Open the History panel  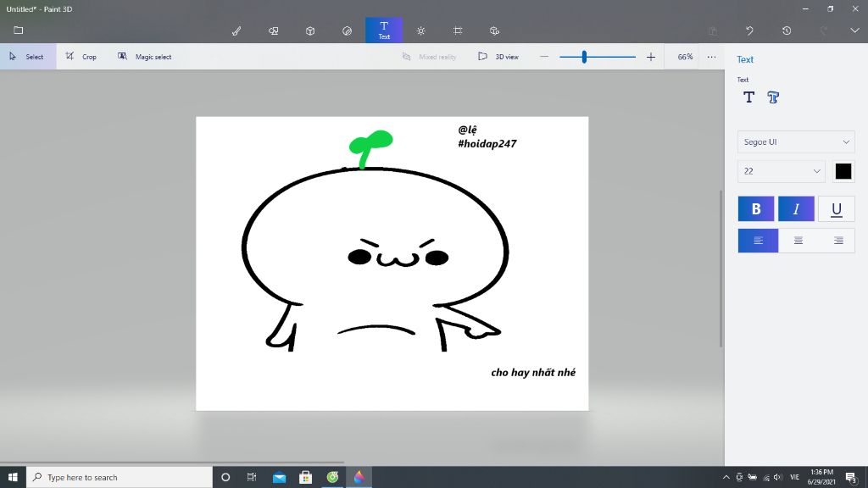click(787, 31)
